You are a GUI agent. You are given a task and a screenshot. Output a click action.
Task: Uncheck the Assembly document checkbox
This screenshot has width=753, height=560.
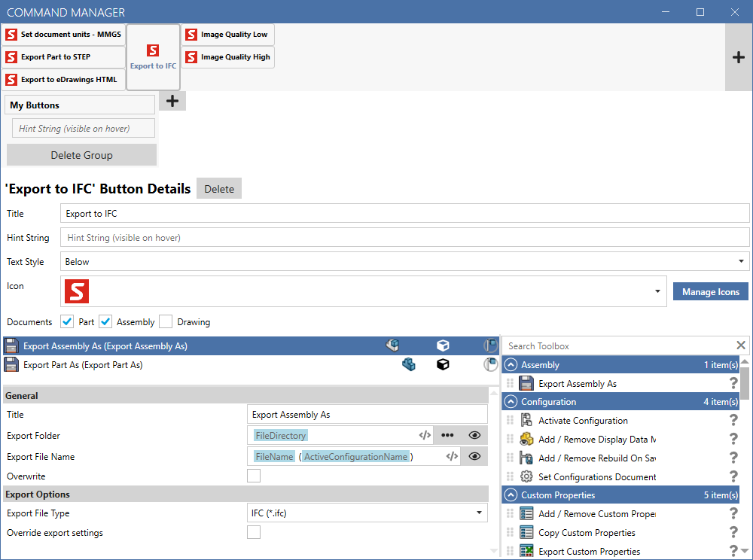tap(105, 321)
